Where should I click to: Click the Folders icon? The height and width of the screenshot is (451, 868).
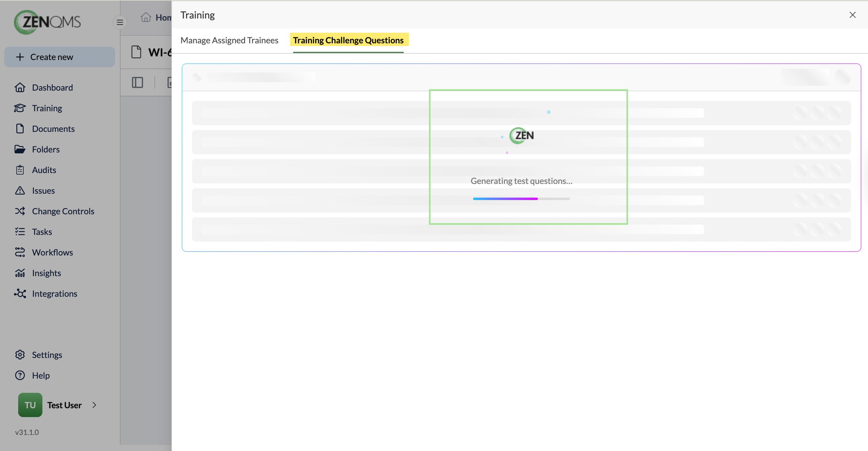point(20,149)
